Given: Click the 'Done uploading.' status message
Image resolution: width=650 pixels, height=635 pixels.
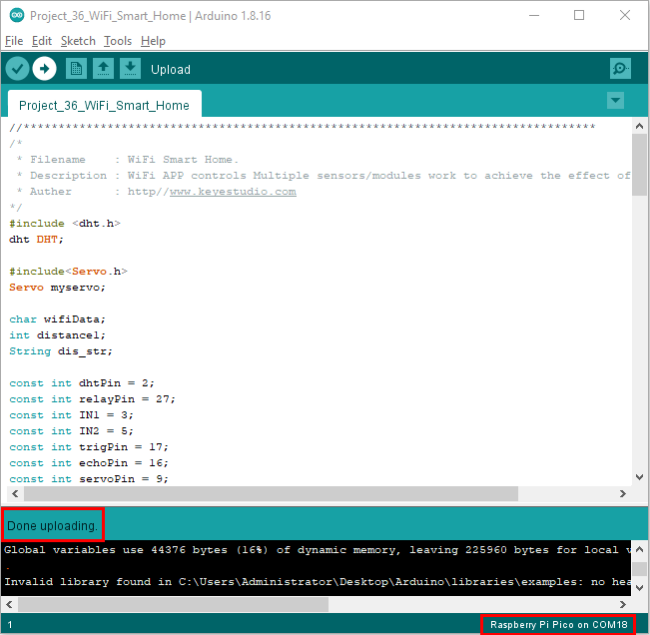Looking at the screenshot, I should click(52, 526).
